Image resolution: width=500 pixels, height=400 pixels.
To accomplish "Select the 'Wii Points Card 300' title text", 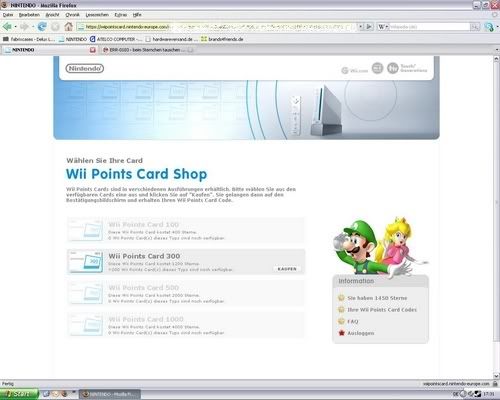I will tap(144, 256).
